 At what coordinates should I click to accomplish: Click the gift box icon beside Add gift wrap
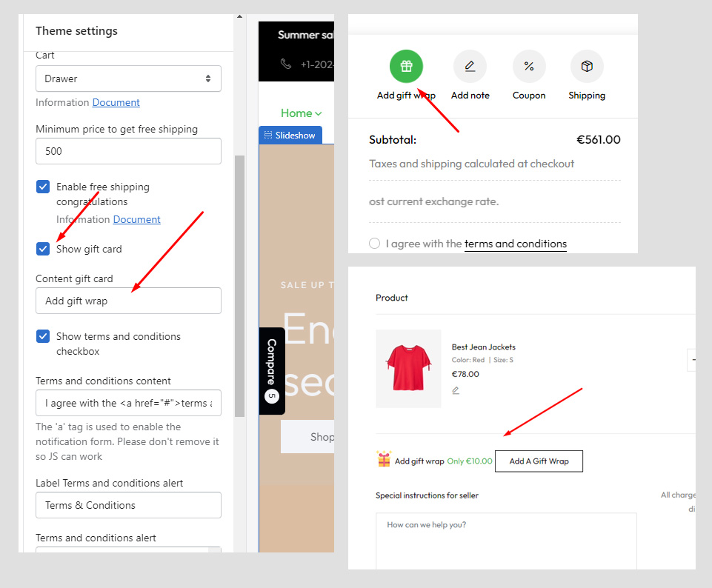384,459
